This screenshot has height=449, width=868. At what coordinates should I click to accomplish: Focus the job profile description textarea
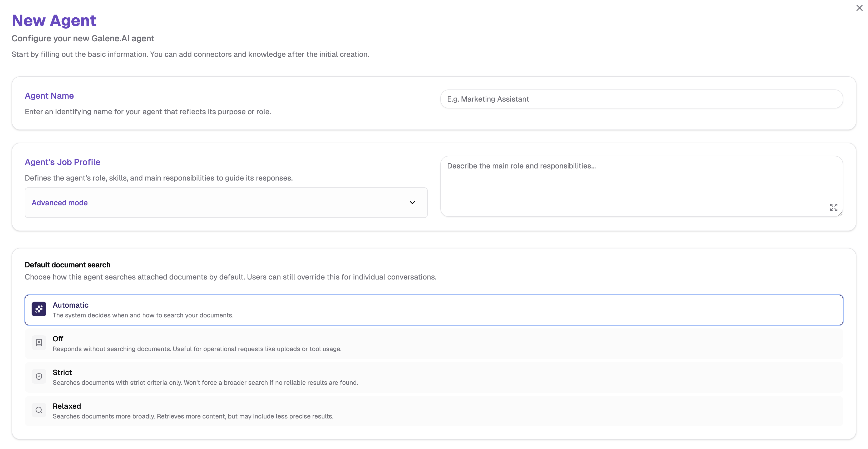(x=642, y=186)
